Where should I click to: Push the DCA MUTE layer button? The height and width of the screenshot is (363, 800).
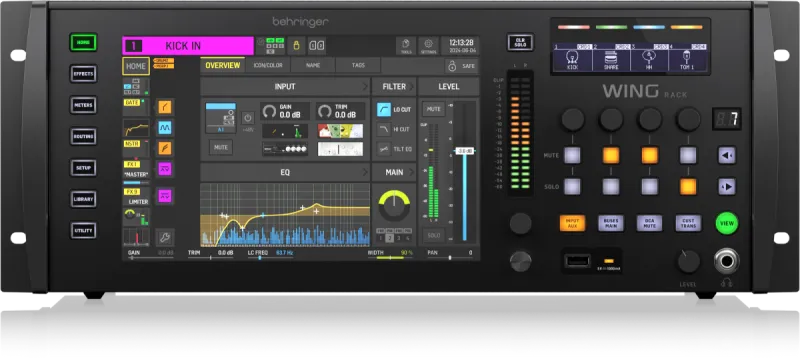click(649, 223)
